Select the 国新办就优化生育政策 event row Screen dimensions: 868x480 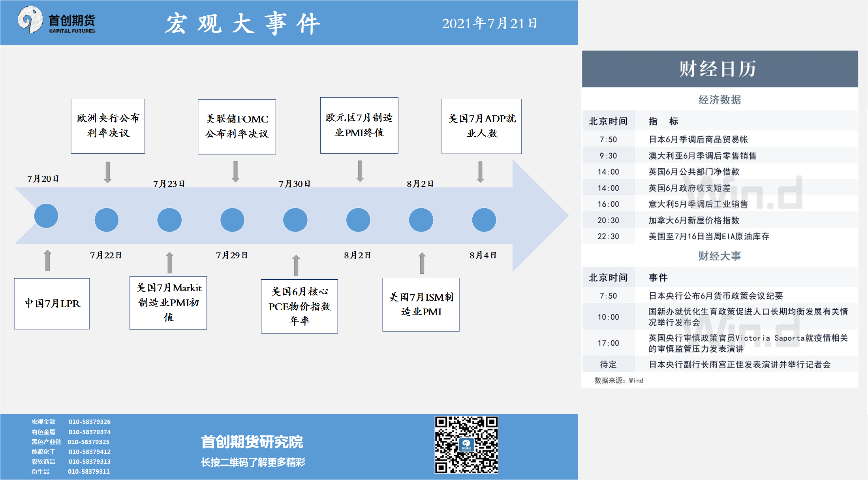pyautogui.click(x=720, y=317)
